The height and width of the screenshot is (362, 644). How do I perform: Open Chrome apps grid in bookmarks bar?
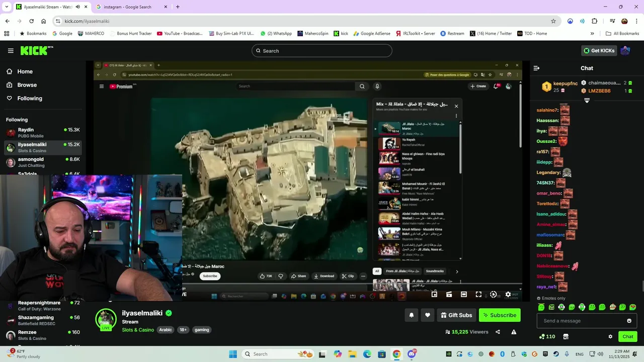pos(7,34)
